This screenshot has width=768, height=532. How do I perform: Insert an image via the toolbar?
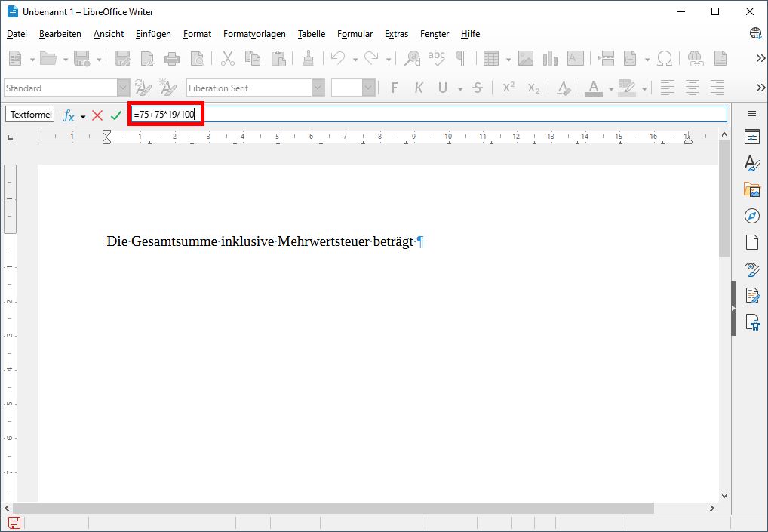tap(524, 57)
